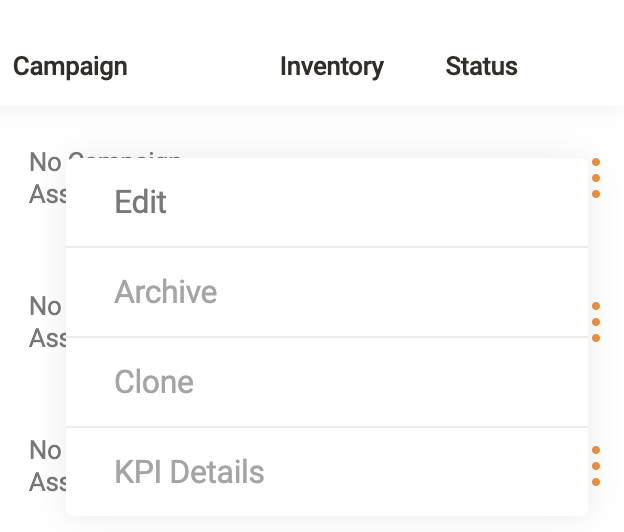
Task: Select the Archive menu option
Action: (166, 292)
